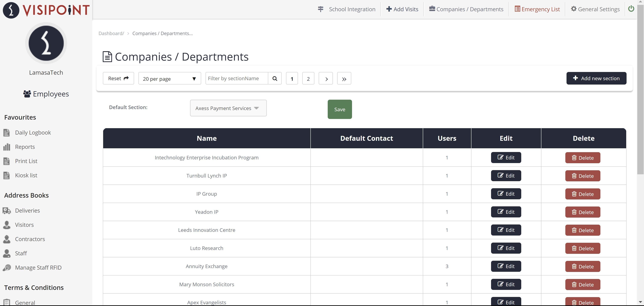Image resolution: width=644 pixels, height=306 pixels.
Task: Click the search magnifier icon
Action: click(275, 78)
